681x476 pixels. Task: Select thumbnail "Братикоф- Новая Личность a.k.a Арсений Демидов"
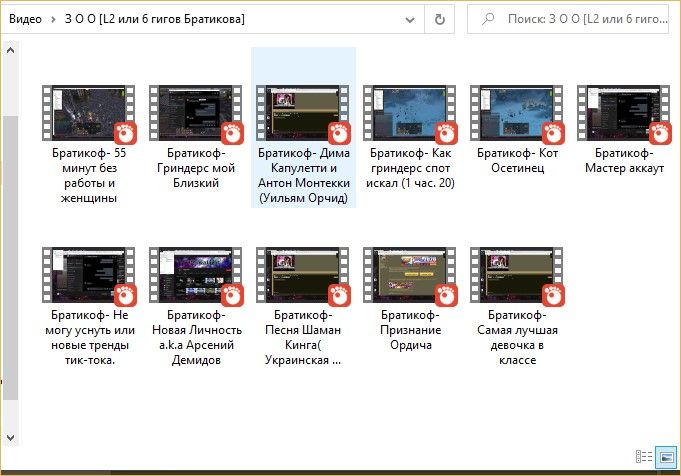point(196,275)
